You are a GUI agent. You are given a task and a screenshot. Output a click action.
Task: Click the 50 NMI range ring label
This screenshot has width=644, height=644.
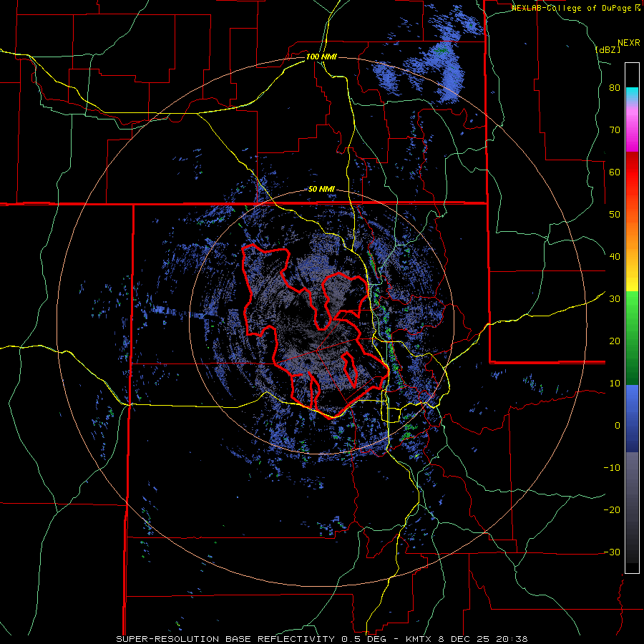click(321, 190)
